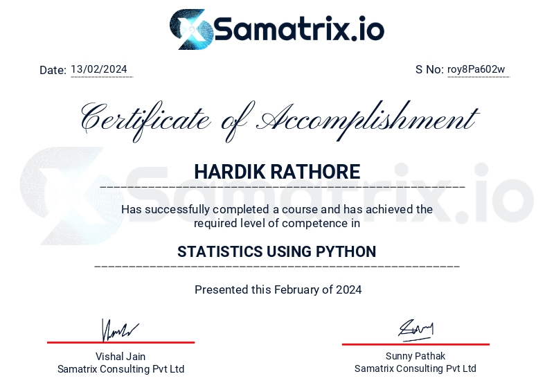
Task: Click the STATISTICS USING PYTHON course title
Action: coord(277,251)
